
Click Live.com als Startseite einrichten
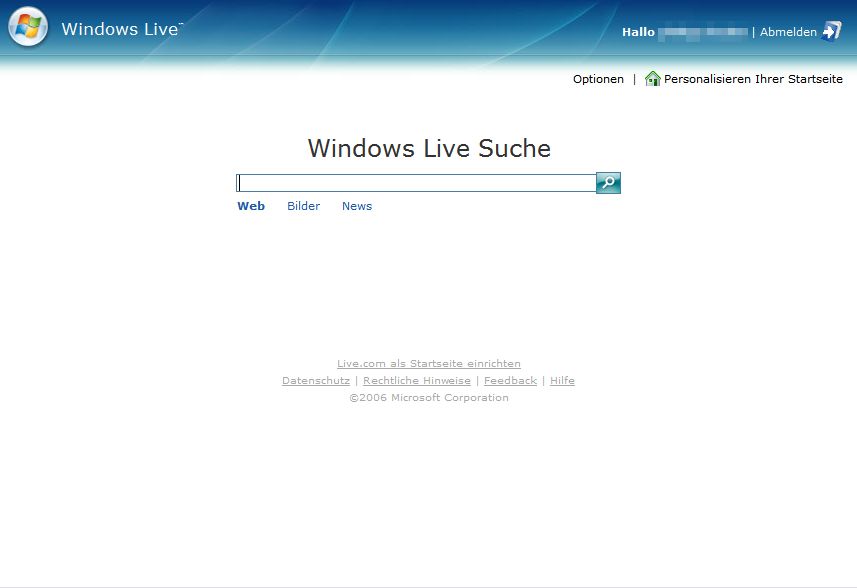coord(428,363)
